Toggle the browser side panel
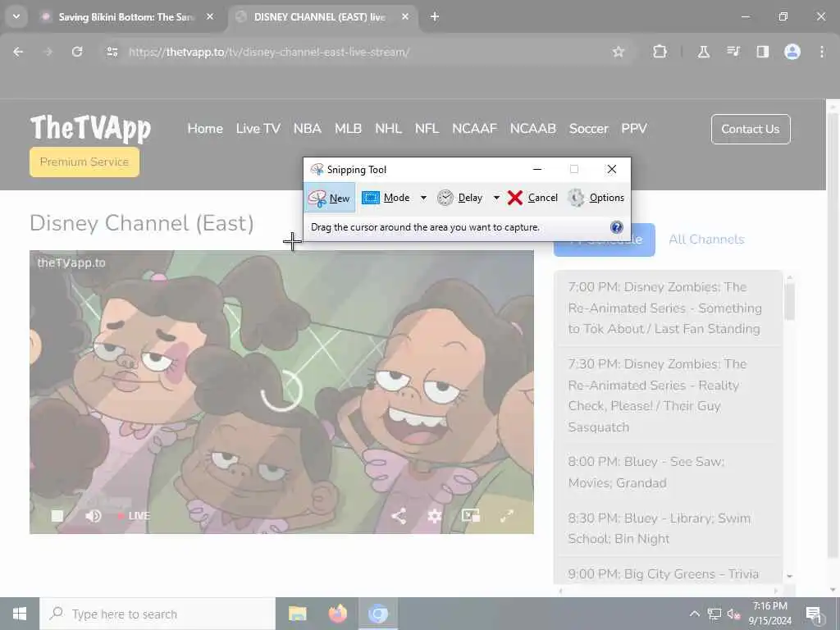Image resolution: width=840 pixels, height=630 pixels. pyautogui.click(x=762, y=52)
